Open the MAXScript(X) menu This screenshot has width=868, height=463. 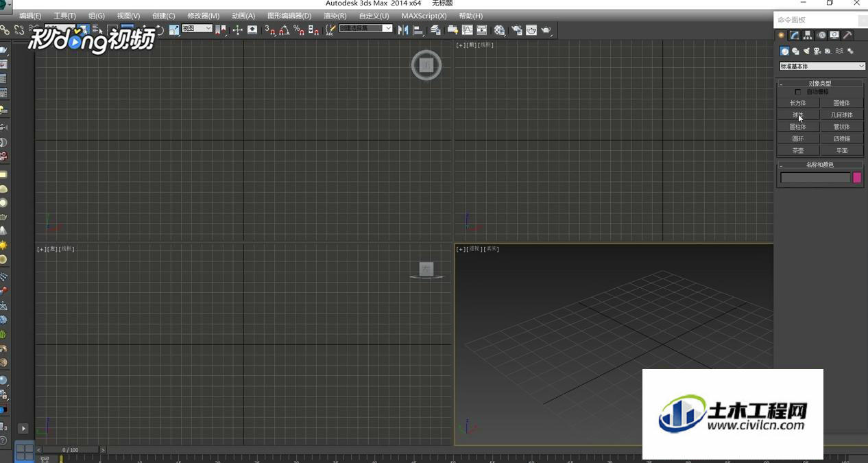pos(424,16)
